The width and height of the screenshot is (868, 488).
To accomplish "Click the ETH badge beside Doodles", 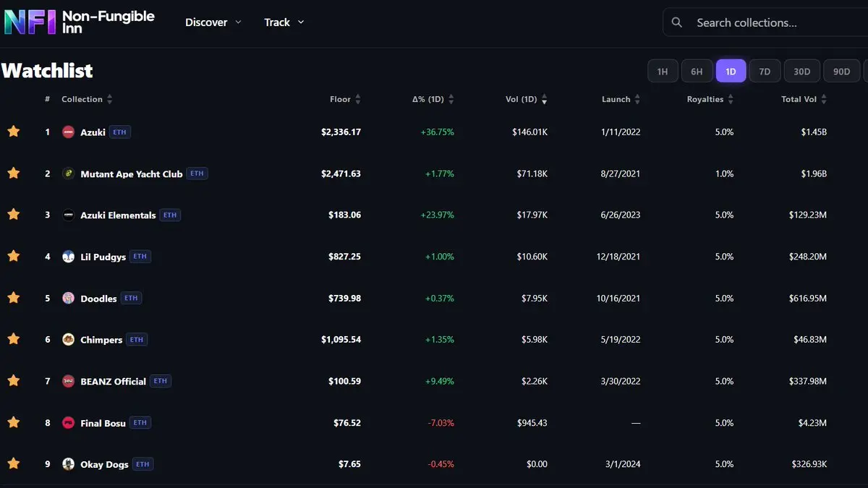I will tap(131, 298).
